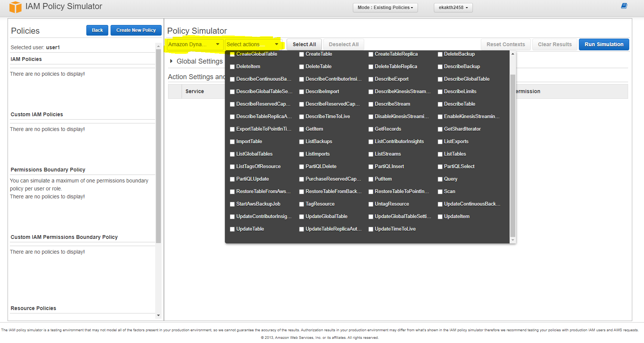The height and width of the screenshot is (343, 644).
Task: Check the ListBackups action
Action: tap(302, 142)
